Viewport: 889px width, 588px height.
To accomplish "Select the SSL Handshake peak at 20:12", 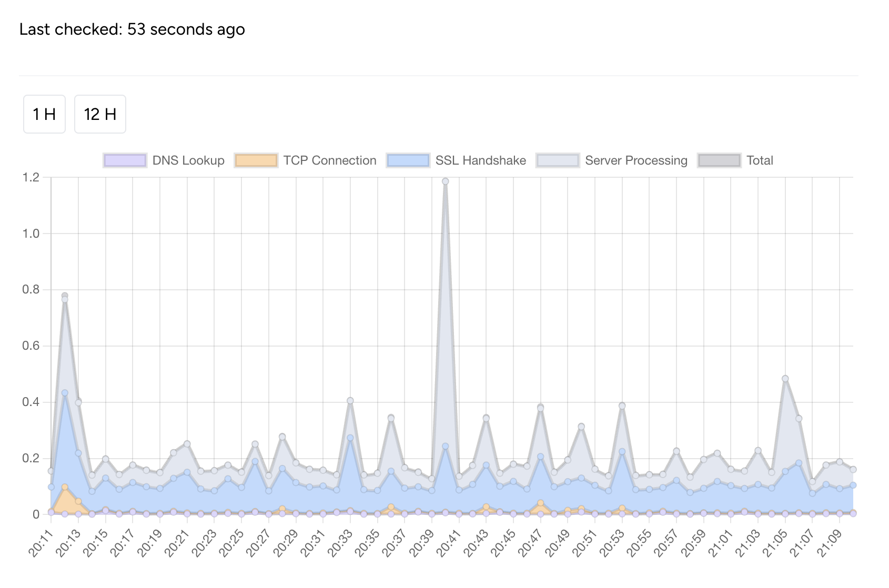I will [65, 393].
